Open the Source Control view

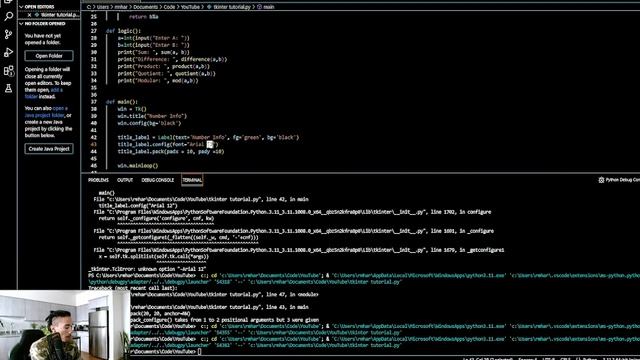coord(8,35)
